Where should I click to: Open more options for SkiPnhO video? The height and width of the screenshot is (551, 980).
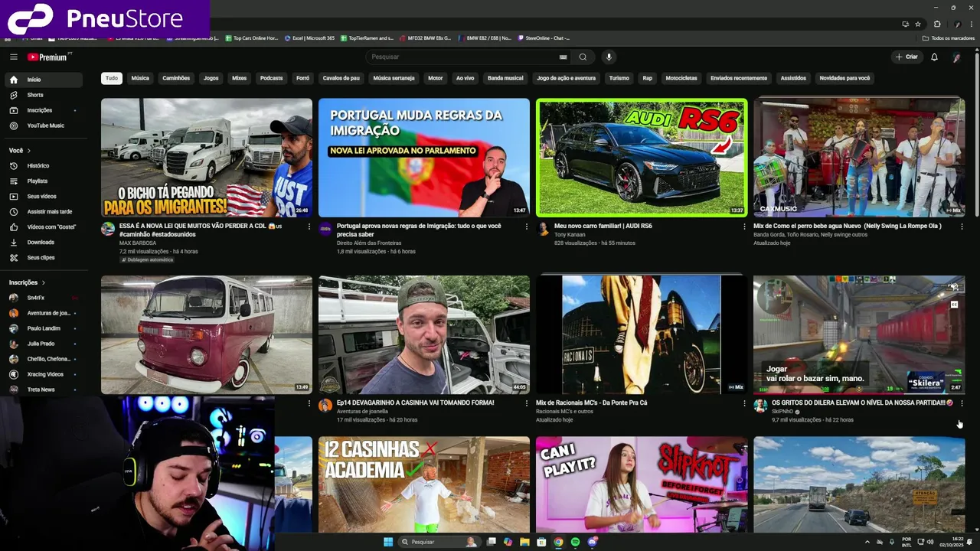(x=962, y=403)
